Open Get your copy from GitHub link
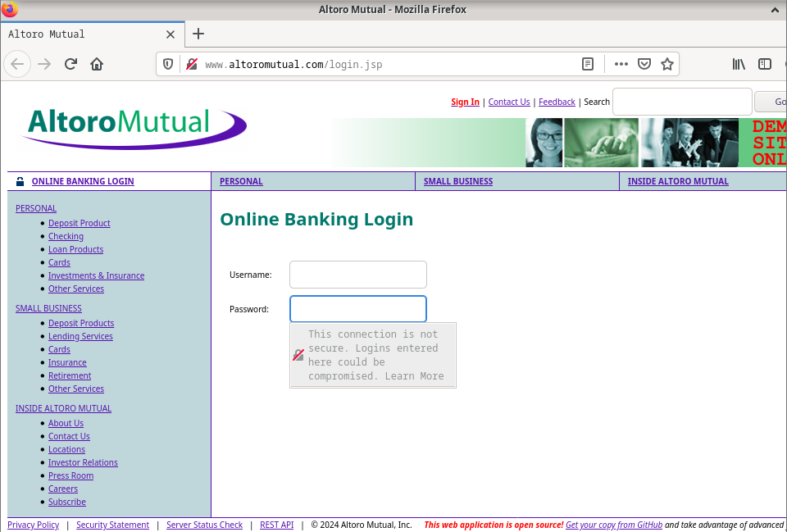Image resolution: width=787 pixels, height=532 pixels. point(614,525)
